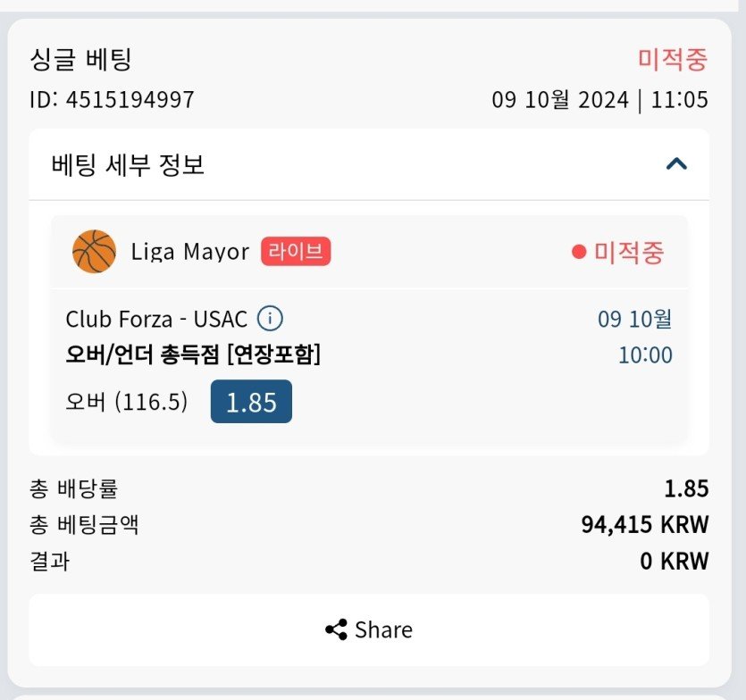Click the share icon

[x=336, y=630]
